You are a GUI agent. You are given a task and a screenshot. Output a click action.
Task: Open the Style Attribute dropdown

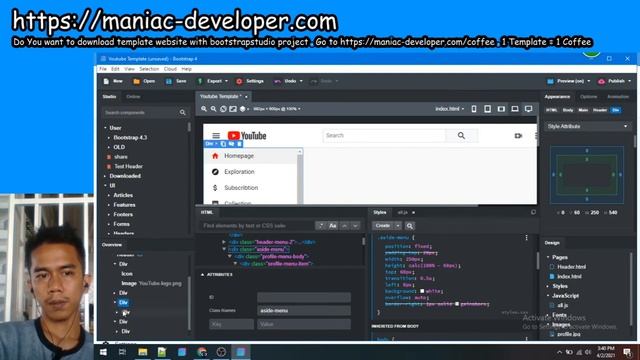pos(587,127)
